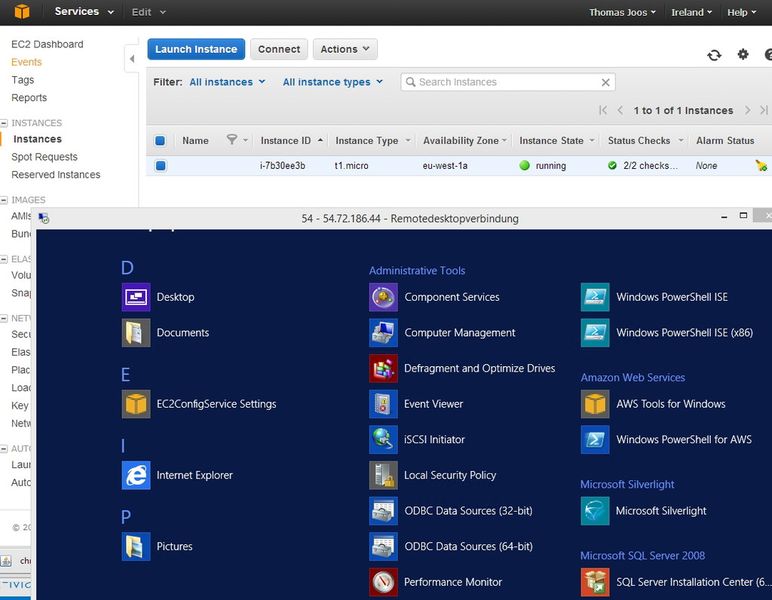Open EC2ConfigService Settings icon

[x=136, y=404]
